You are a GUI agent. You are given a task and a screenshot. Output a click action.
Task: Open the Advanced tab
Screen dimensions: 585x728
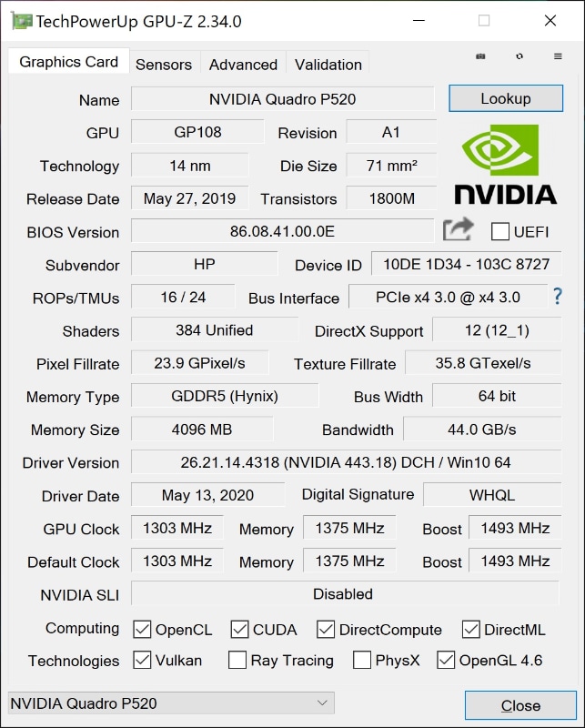243,64
